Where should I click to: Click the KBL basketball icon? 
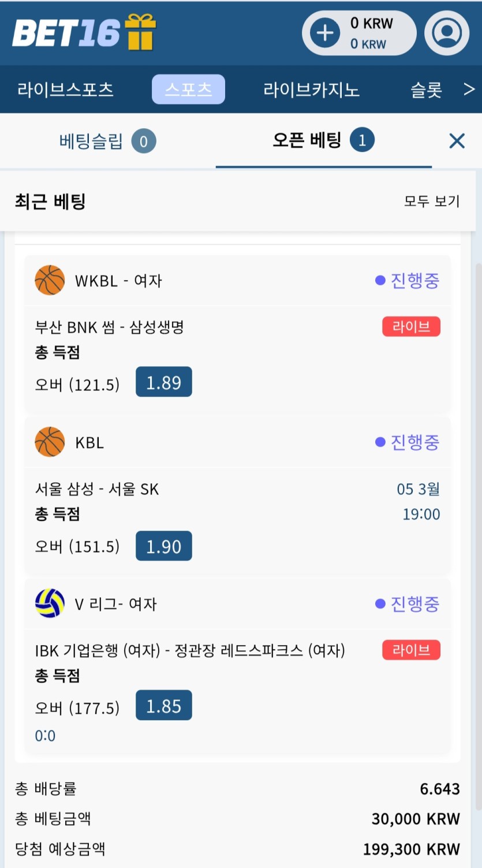click(50, 442)
